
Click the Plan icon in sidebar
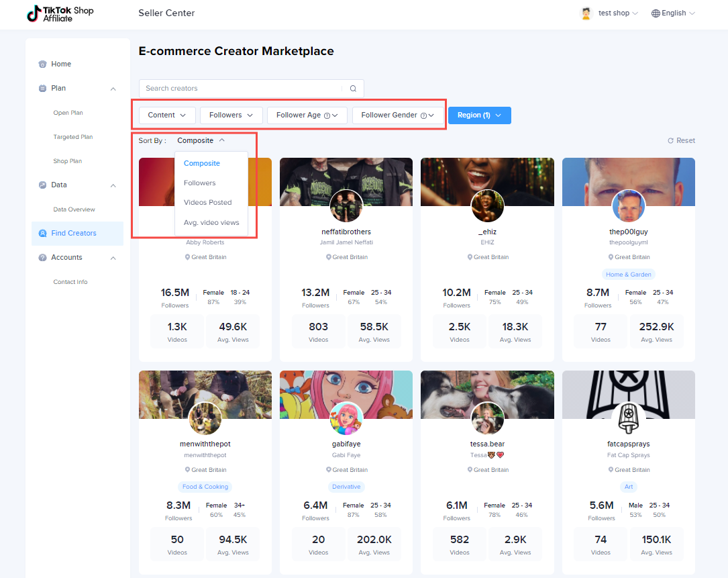pos(43,89)
